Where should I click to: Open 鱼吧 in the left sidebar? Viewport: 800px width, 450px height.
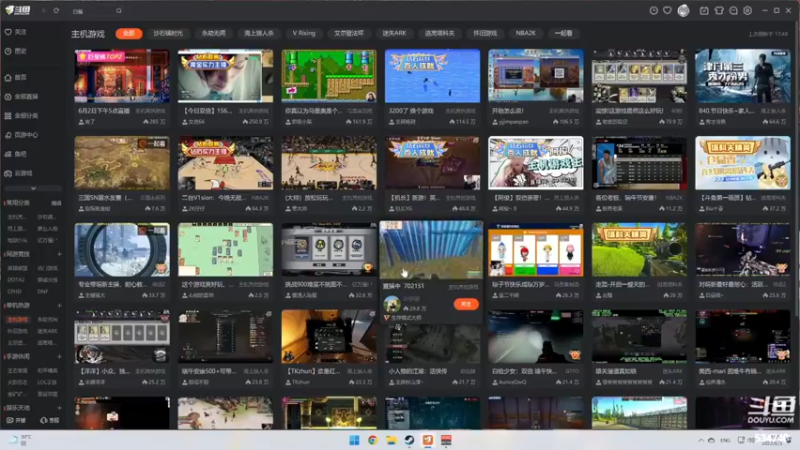click(x=15, y=154)
